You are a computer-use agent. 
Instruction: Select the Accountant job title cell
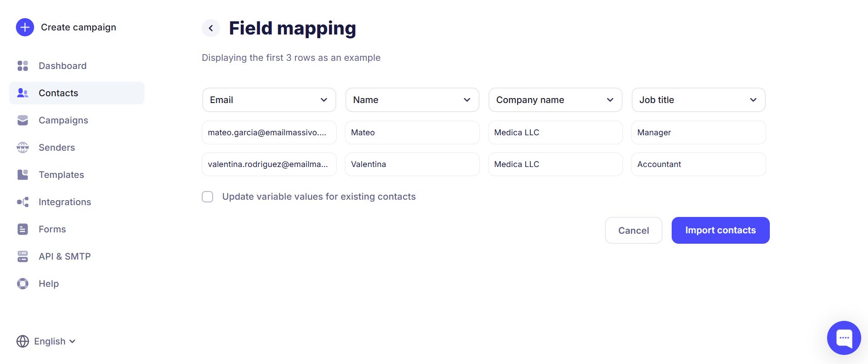[698, 164]
